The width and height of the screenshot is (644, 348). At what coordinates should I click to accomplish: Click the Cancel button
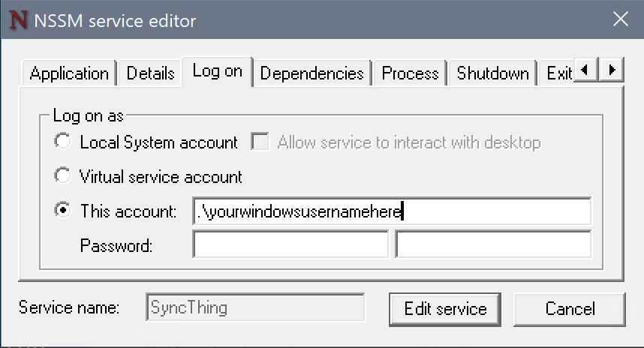[x=570, y=309]
